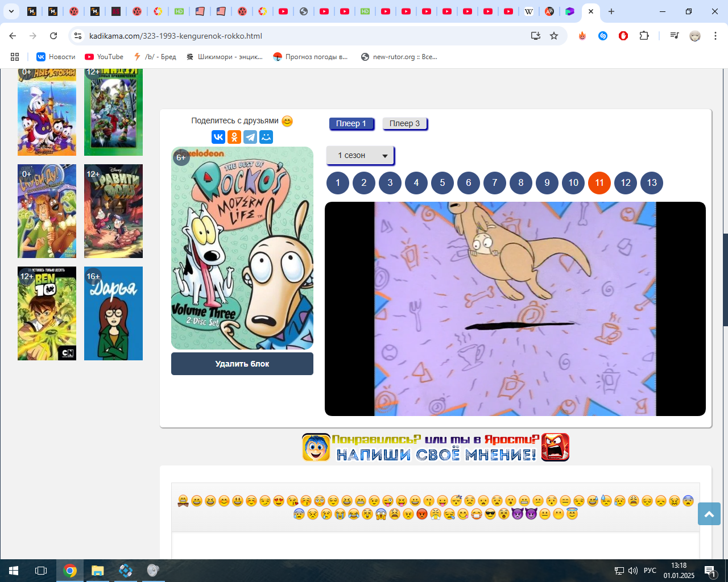Share the page on VK

point(218,137)
